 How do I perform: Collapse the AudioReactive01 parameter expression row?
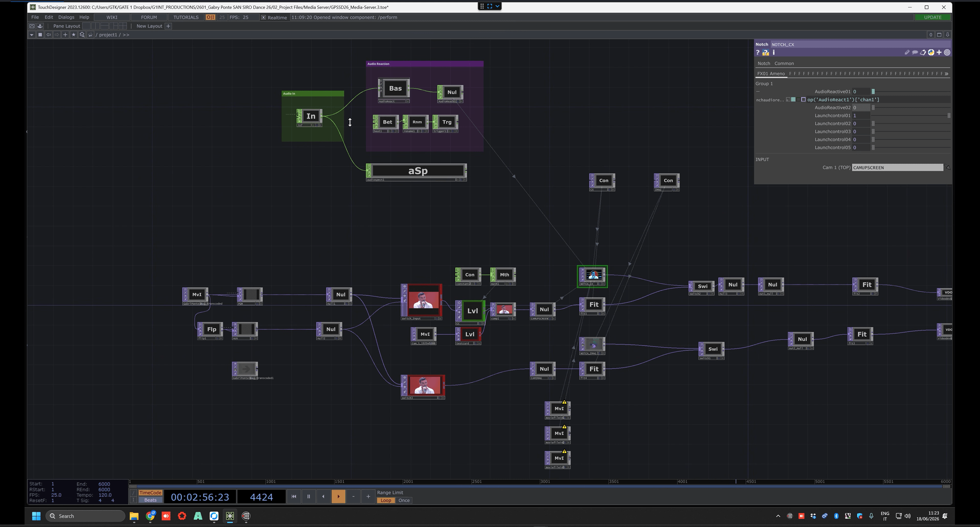[758, 92]
